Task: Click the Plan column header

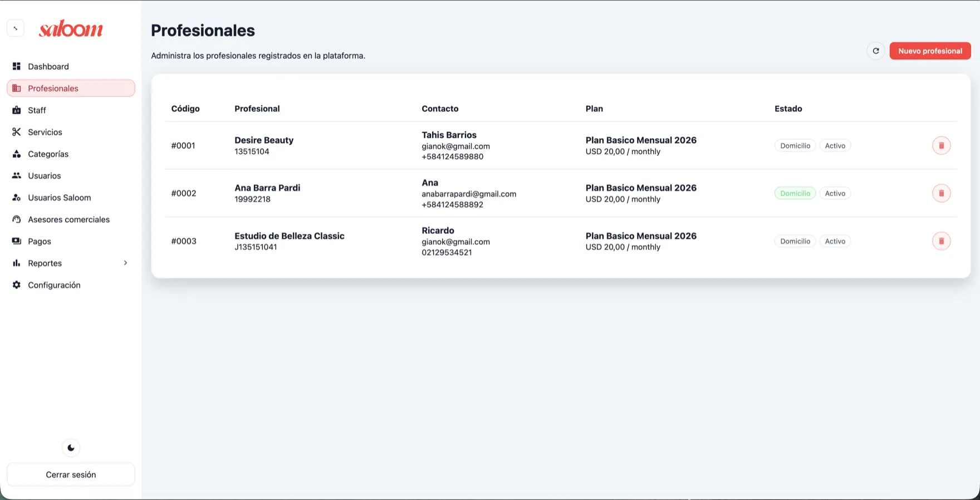Action: point(594,109)
